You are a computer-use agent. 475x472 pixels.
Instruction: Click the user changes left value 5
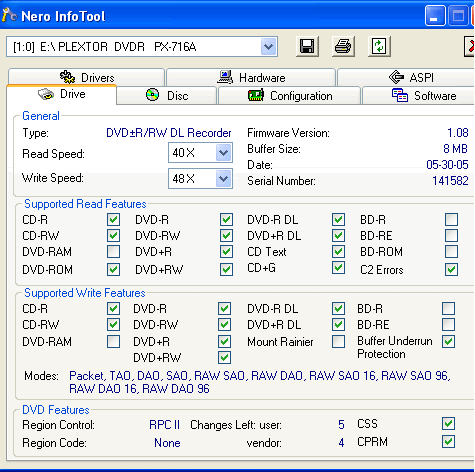pos(341,425)
